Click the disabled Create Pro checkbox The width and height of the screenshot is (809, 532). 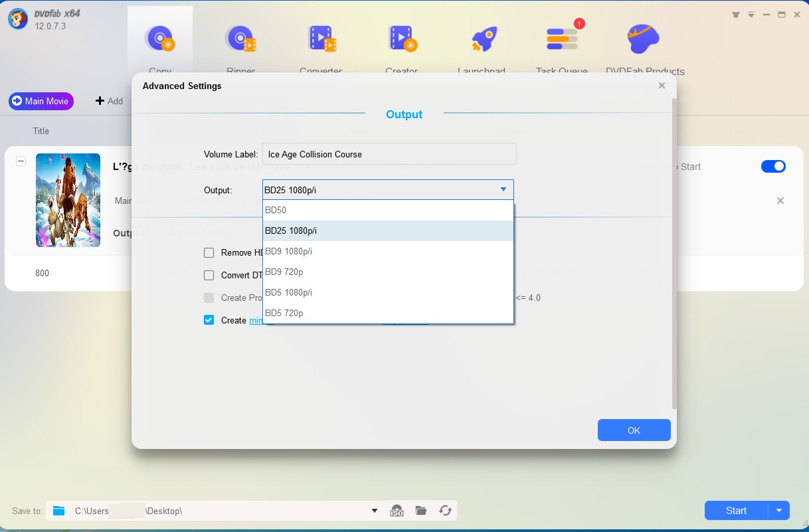coord(209,298)
